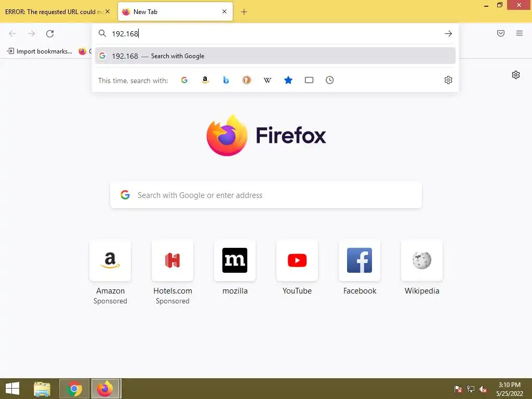The height and width of the screenshot is (399, 532).
Task: Search this time with Google icon
Action: [x=184, y=80]
